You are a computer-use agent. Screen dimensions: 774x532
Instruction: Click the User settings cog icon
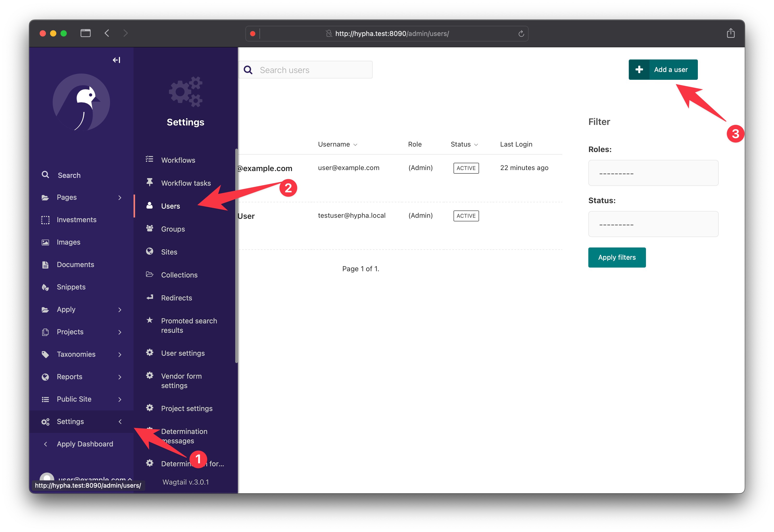[x=149, y=352]
